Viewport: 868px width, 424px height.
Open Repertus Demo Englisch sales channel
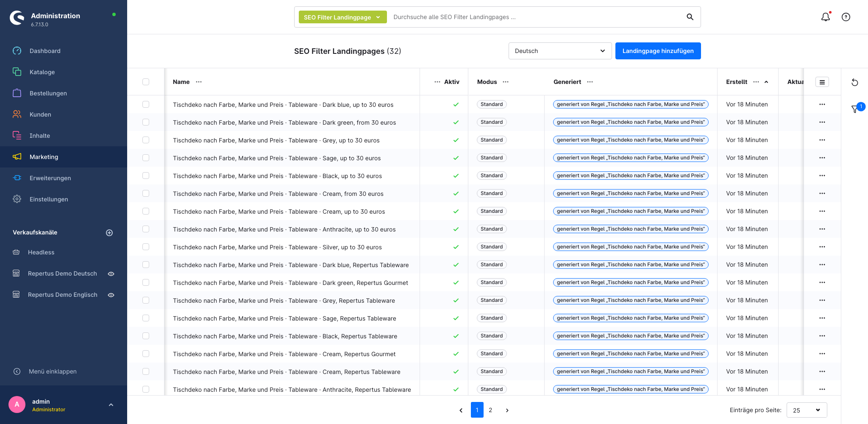point(63,295)
